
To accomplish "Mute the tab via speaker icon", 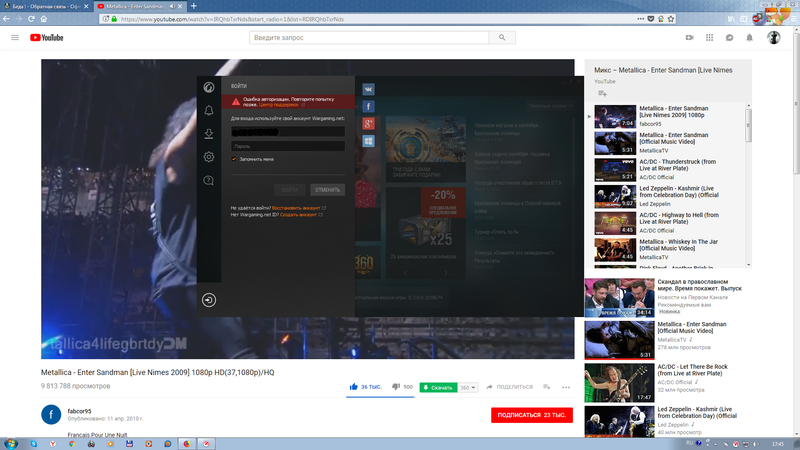I will coord(172,6).
